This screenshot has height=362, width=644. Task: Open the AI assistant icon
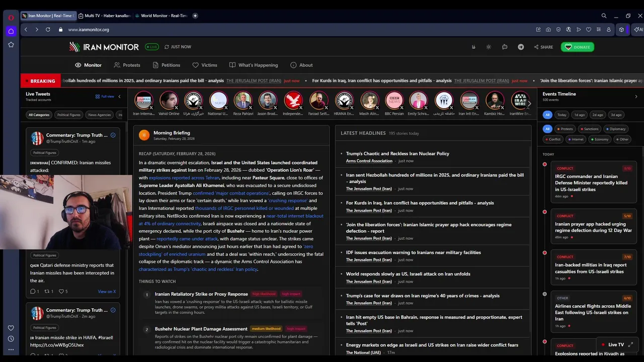(x=638, y=30)
